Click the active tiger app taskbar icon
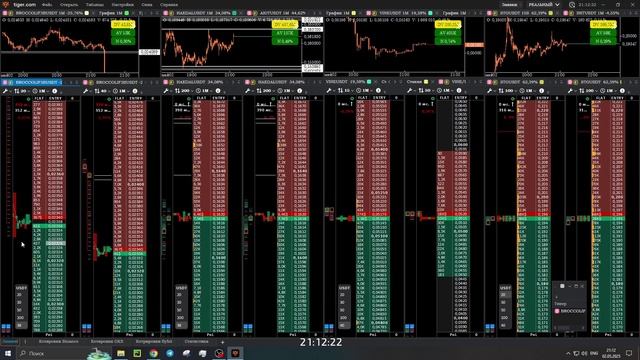The width and height of the screenshot is (640, 360). (236, 353)
